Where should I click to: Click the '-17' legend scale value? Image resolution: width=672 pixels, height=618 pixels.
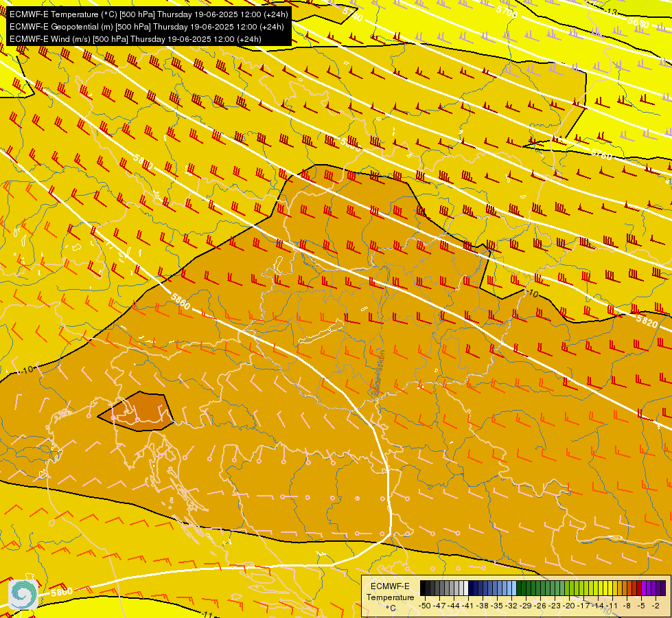click(583, 606)
